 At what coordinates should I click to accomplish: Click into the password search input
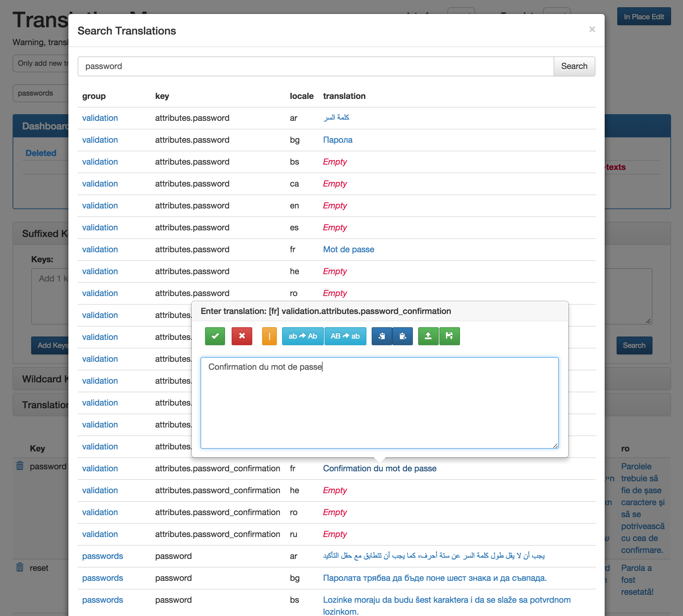(x=315, y=66)
